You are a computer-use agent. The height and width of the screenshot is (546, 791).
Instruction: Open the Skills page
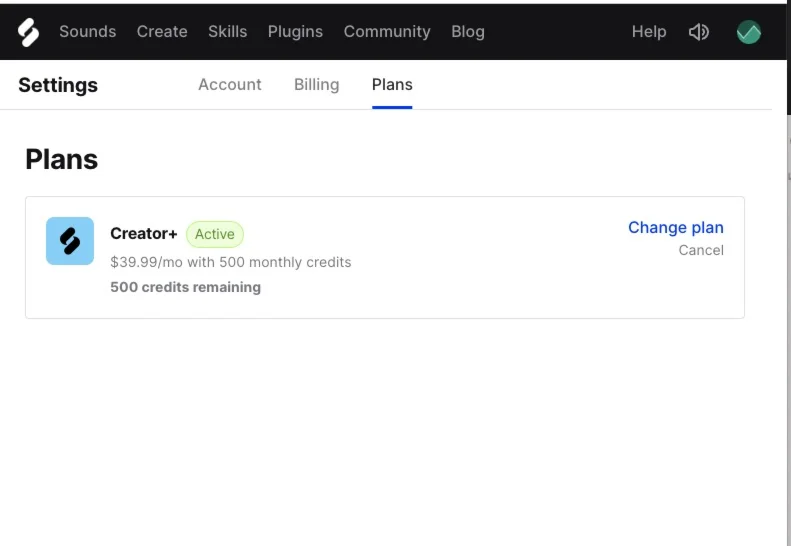coord(227,32)
